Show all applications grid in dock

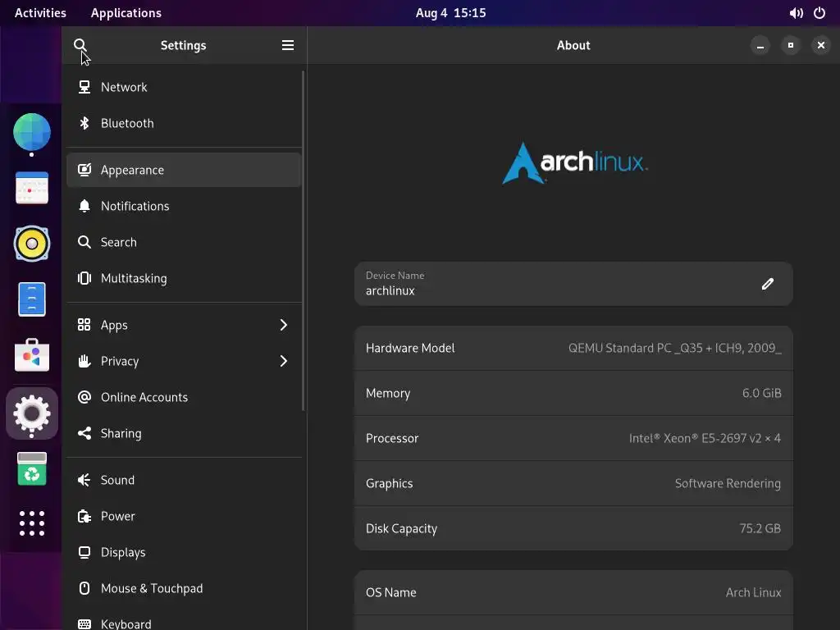point(32,523)
